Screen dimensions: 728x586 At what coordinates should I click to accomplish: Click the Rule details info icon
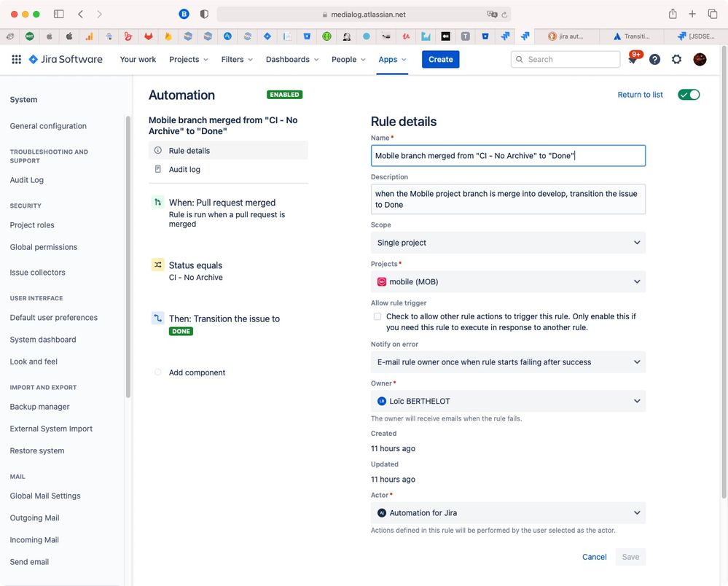(158, 150)
